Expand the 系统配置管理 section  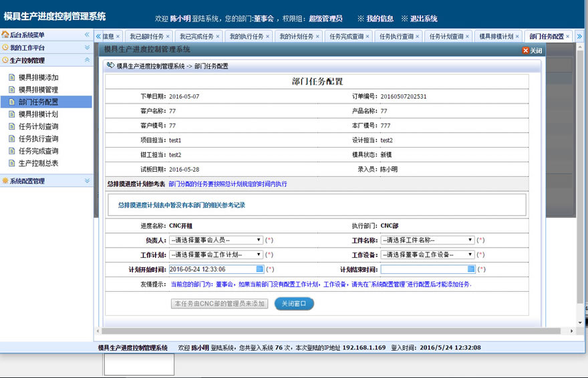point(87,180)
